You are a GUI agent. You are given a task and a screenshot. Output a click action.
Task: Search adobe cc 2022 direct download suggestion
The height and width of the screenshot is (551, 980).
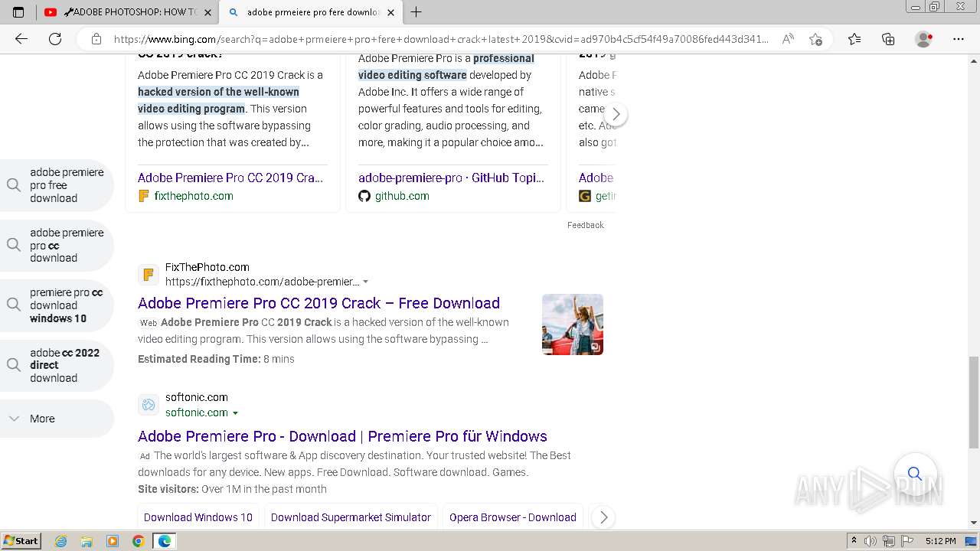[57, 365]
